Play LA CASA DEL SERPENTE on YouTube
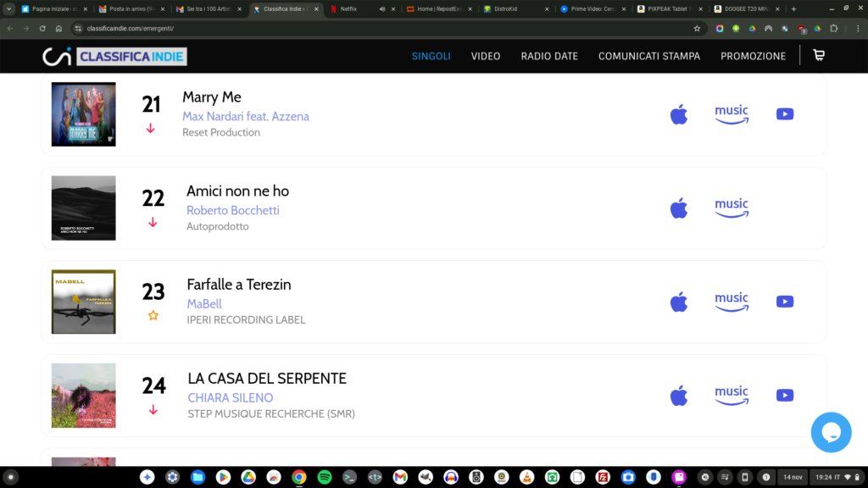Image resolution: width=868 pixels, height=488 pixels. [x=784, y=395]
